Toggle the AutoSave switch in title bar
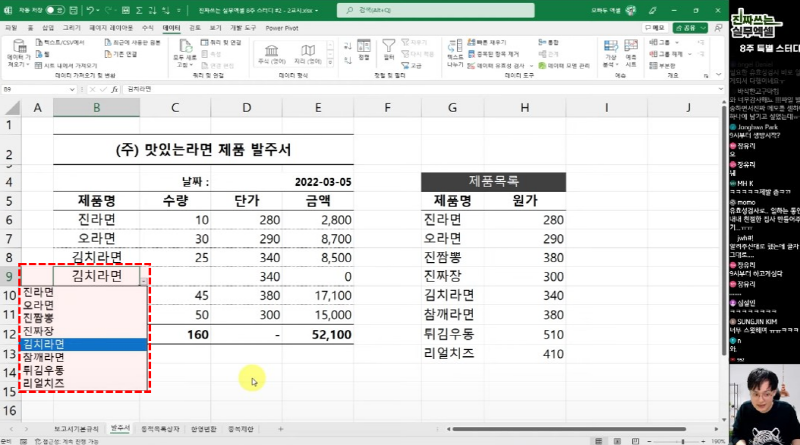Screen dimensions: 800x445 point(55,10)
